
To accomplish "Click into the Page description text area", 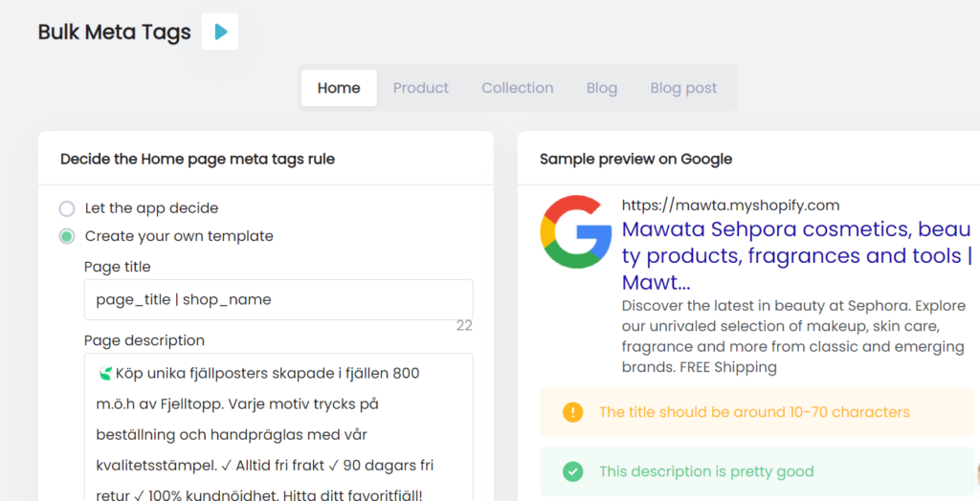I will (x=278, y=427).
